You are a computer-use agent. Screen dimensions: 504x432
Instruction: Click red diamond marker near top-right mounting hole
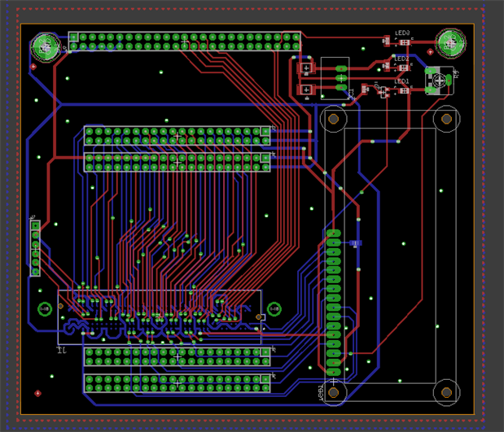coord(430,52)
